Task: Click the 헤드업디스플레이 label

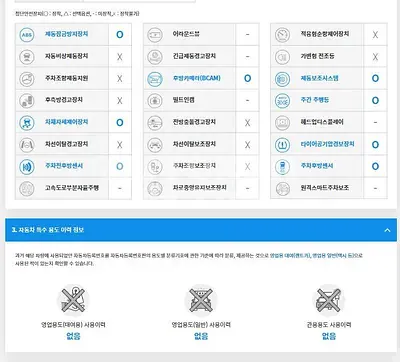Action: pyautogui.click(x=322, y=122)
